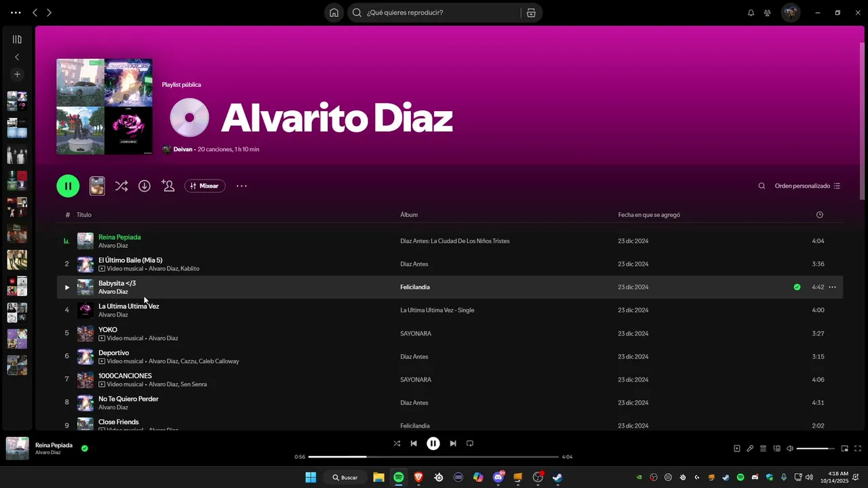Image resolution: width=868 pixels, height=488 pixels.
Task: Navigate back with the top-left arrow
Action: (35, 12)
